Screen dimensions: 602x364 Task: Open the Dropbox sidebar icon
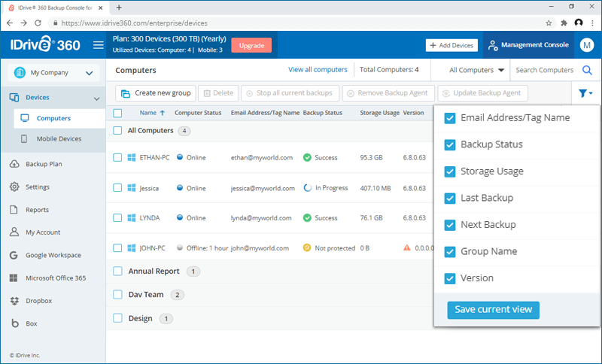click(14, 300)
